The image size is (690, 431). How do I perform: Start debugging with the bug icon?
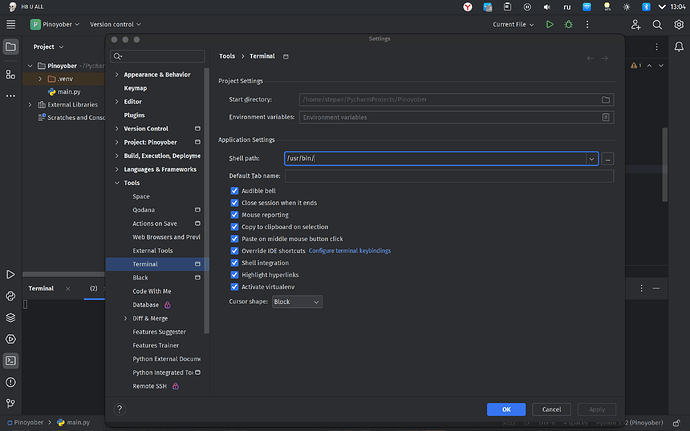pyautogui.click(x=569, y=24)
